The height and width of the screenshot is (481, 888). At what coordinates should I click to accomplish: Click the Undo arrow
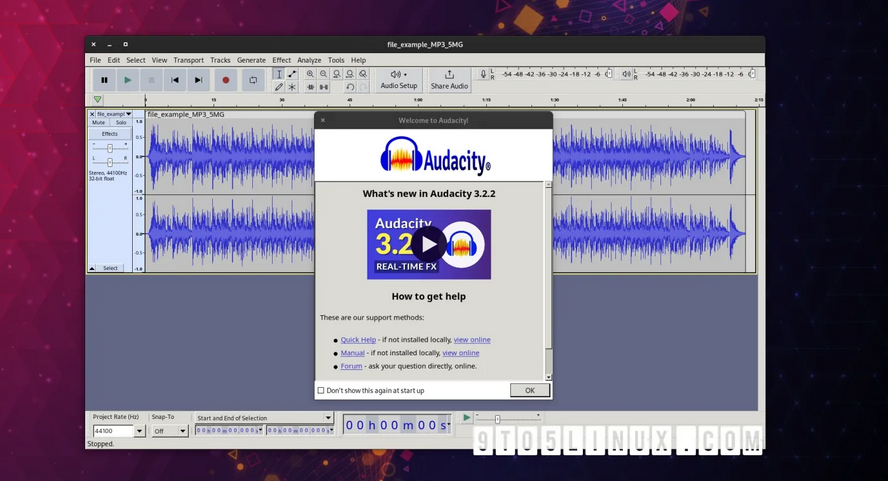(350, 87)
